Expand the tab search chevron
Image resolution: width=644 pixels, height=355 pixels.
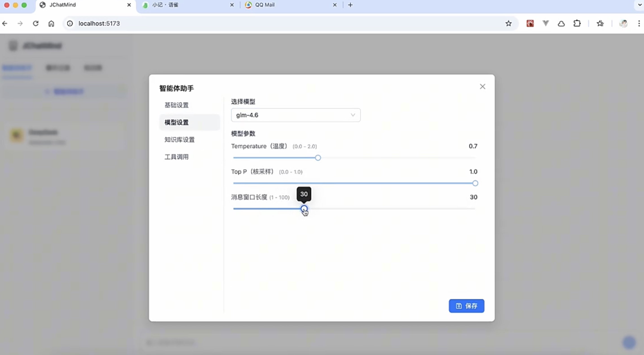click(x=640, y=5)
